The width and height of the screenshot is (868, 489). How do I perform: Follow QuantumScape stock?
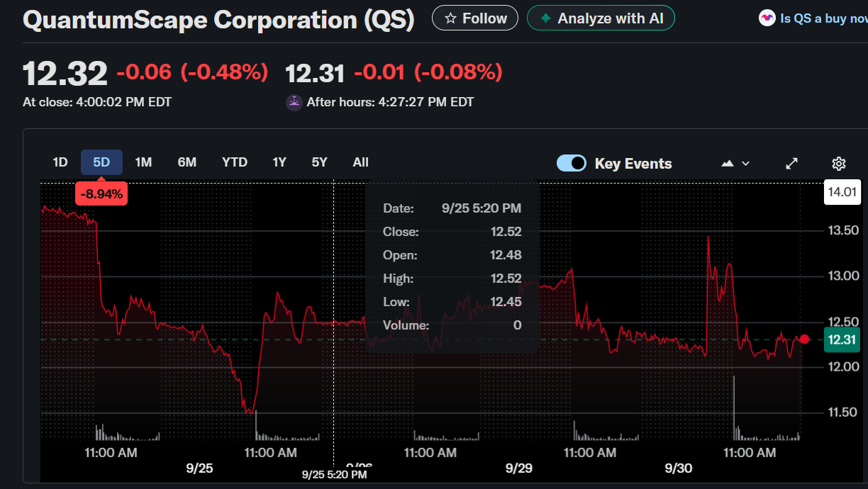click(475, 18)
